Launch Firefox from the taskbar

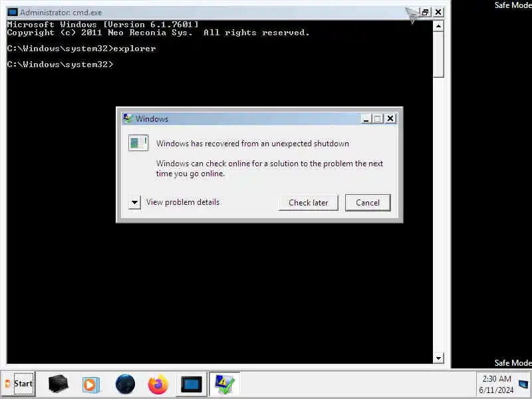[158, 384]
